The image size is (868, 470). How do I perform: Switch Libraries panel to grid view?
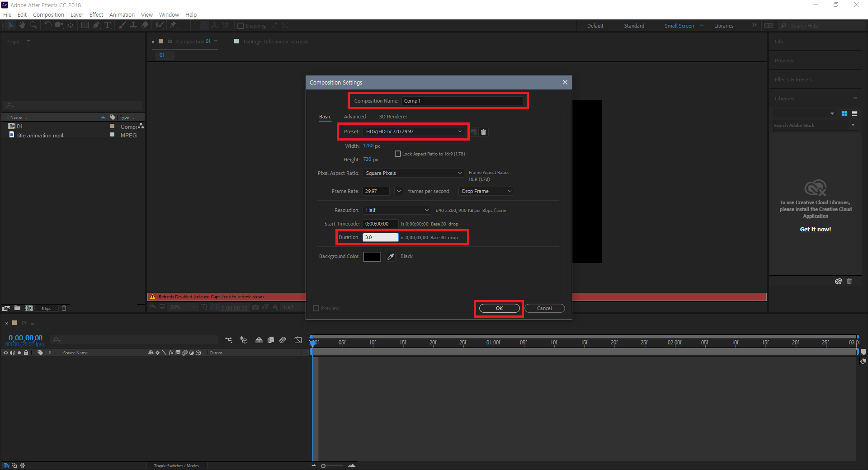pos(844,113)
